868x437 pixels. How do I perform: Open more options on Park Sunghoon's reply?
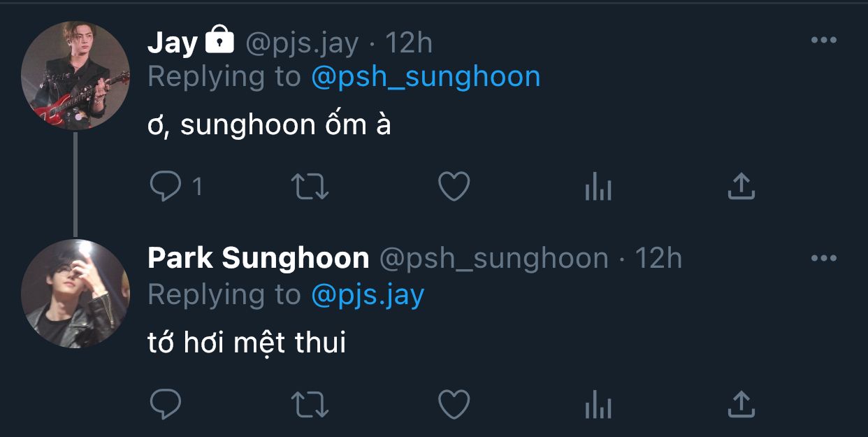pos(824,258)
